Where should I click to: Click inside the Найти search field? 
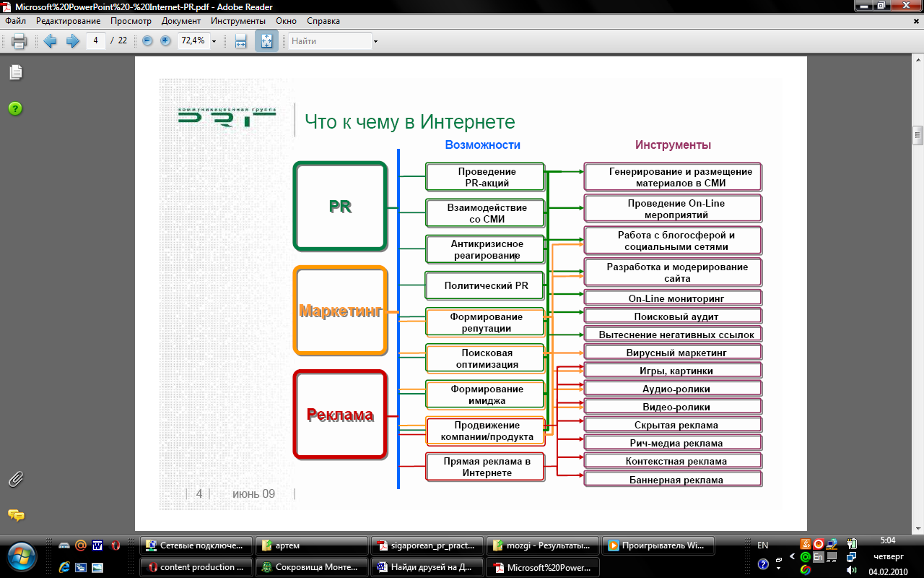pyautogui.click(x=329, y=41)
